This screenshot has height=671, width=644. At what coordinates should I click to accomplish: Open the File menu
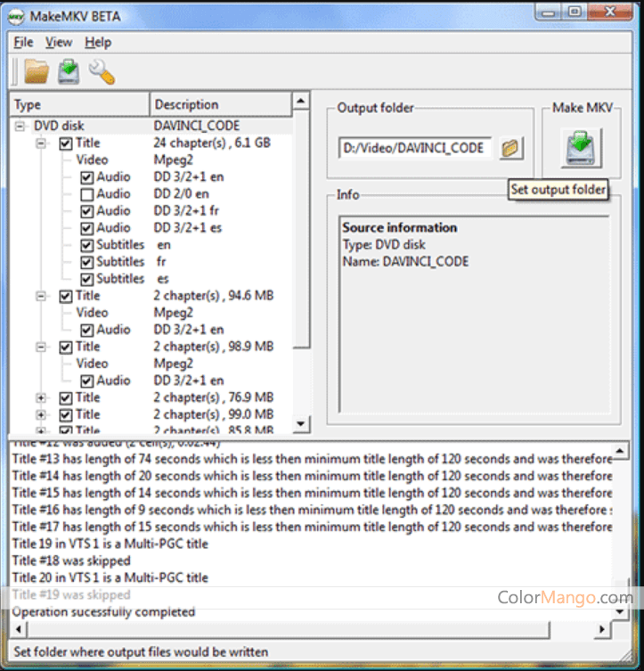point(23,42)
